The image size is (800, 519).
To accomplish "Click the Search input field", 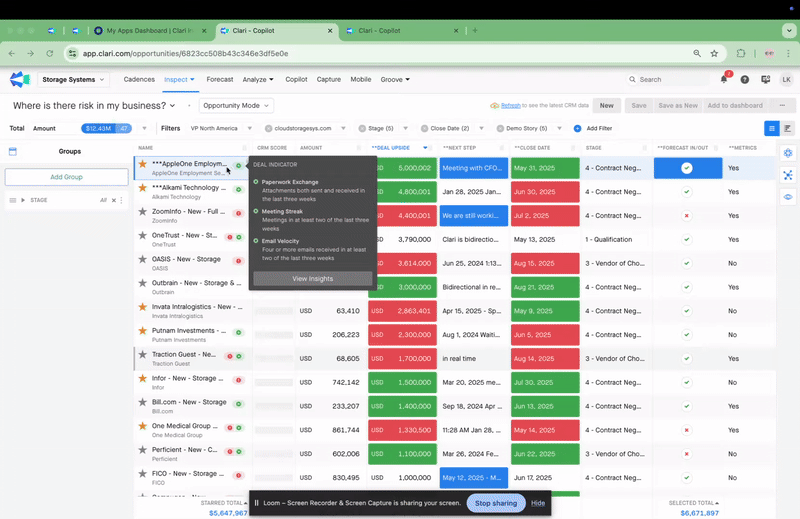I will point(667,80).
